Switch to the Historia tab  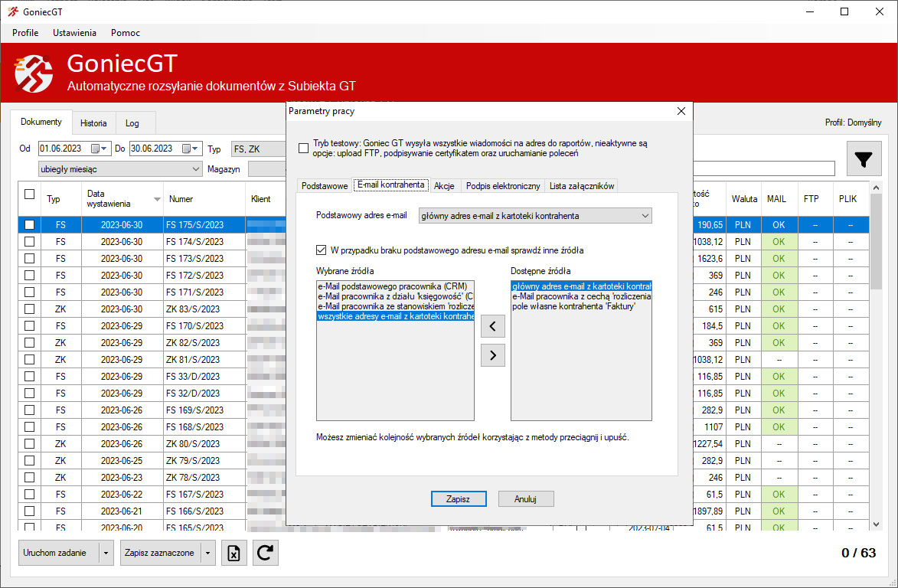[93, 123]
